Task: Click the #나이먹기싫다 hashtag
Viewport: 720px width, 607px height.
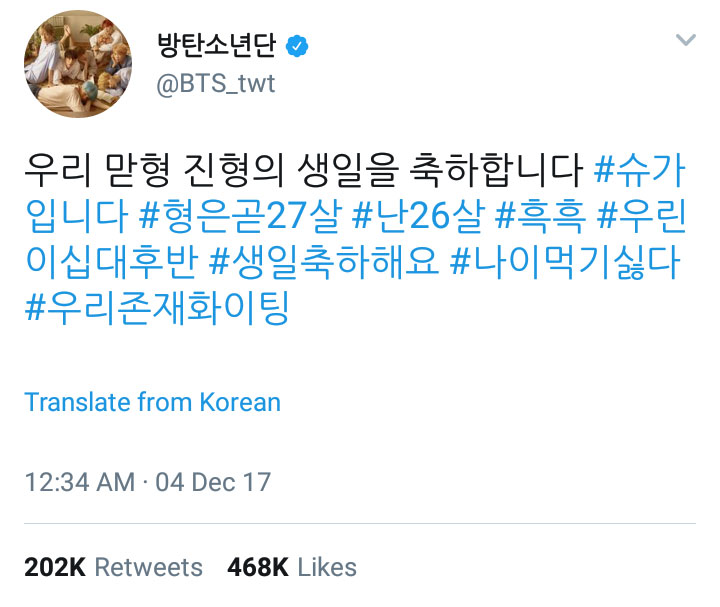Action: click(x=565, y=262)
